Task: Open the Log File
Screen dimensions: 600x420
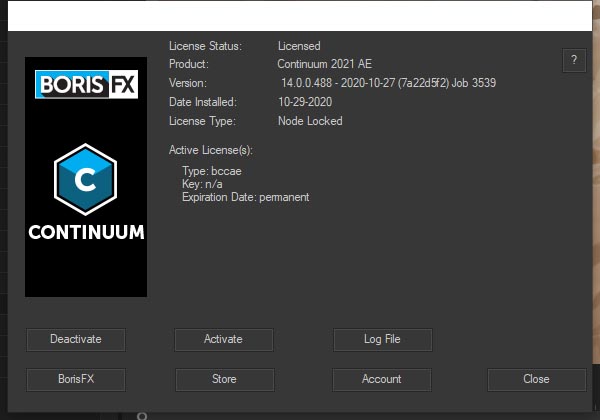Action: [383, 339]
